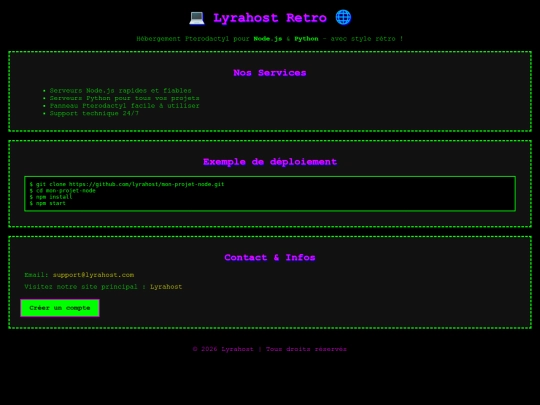Click the laptop emoji in the header

pyautogui.click(x=197, y=18)
